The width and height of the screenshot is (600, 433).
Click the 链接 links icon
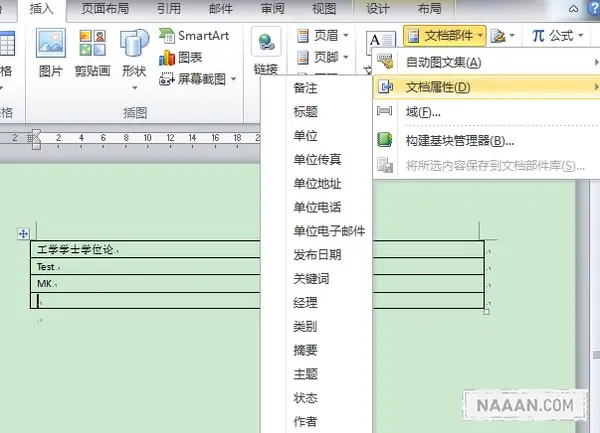pos(266,52)
